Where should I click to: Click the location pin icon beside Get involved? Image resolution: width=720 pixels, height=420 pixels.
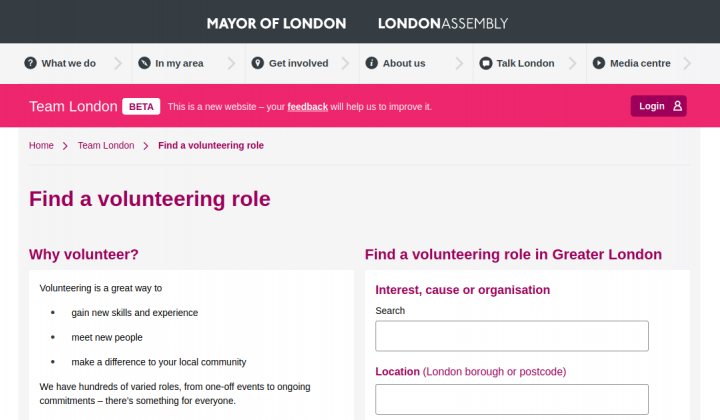(258, 63)
